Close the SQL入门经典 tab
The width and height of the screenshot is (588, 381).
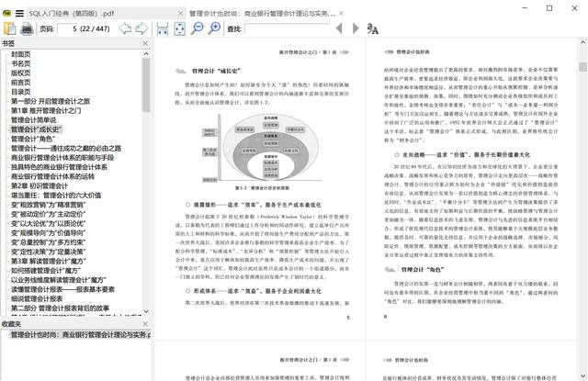coord(180,14)
